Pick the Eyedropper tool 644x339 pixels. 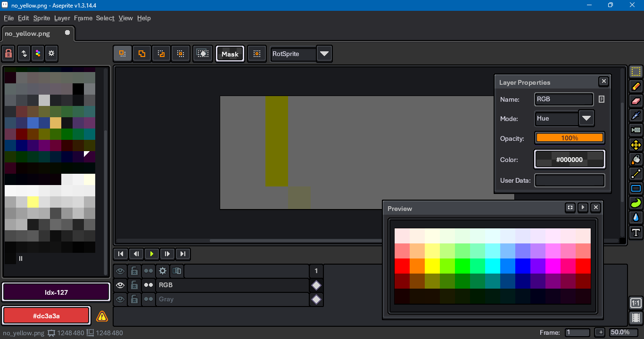(x=636, y=115)
